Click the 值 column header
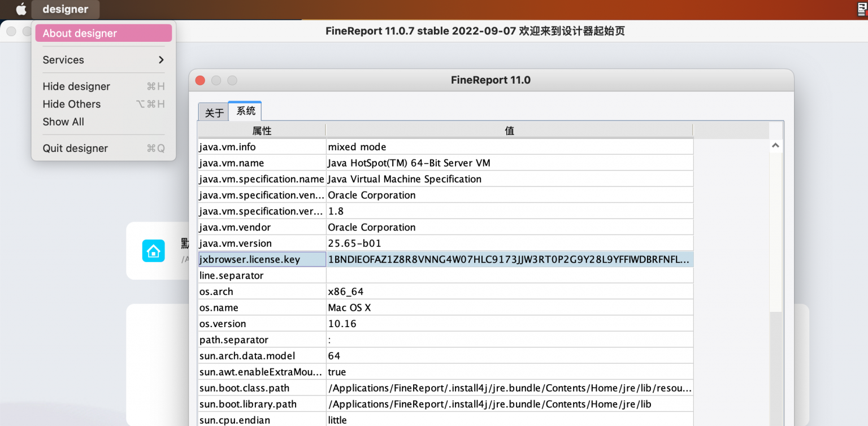Viewport: 868px width, 426px height. tap(509, 131)
